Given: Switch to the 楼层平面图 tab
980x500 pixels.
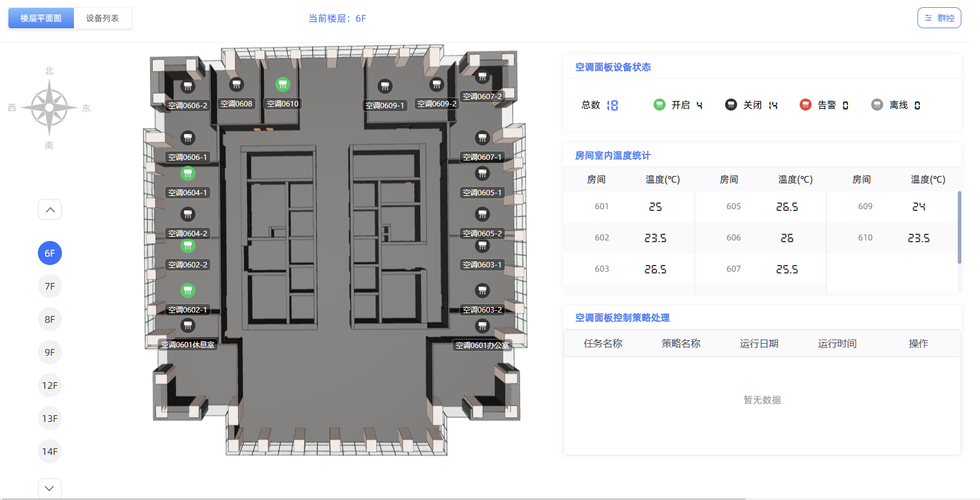Looking at the screenshot, I should pos(41,18).
